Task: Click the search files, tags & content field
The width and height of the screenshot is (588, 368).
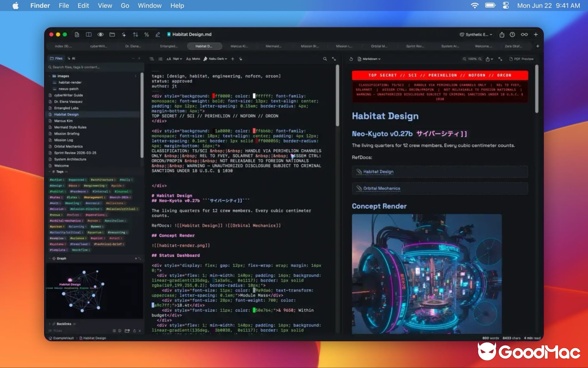Action: 94,67
